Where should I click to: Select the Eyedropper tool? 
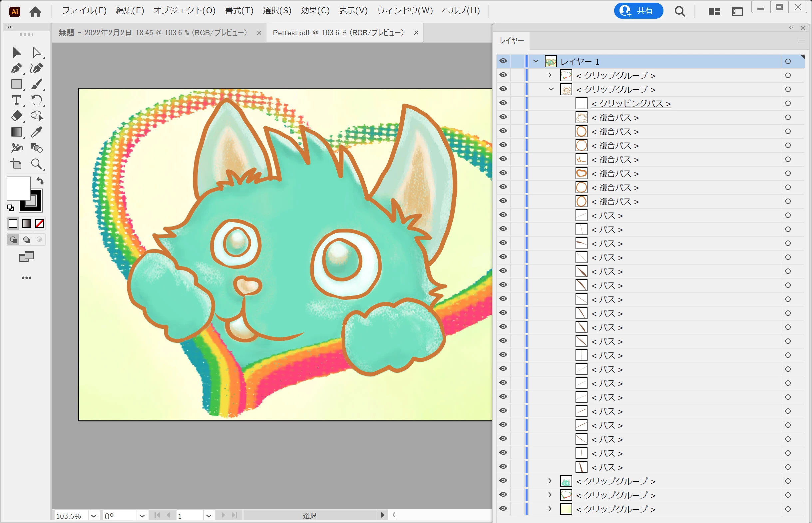click(37, 132)
